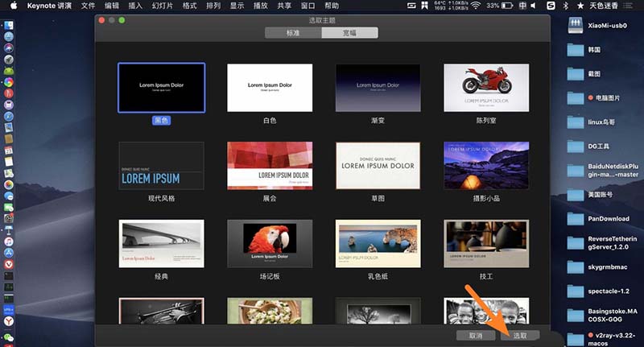The height and width of the screenshot is (347, 644).
Task: Select the PanDownload desktop folder
Action: pyautogui.click(x=576, y=219)
